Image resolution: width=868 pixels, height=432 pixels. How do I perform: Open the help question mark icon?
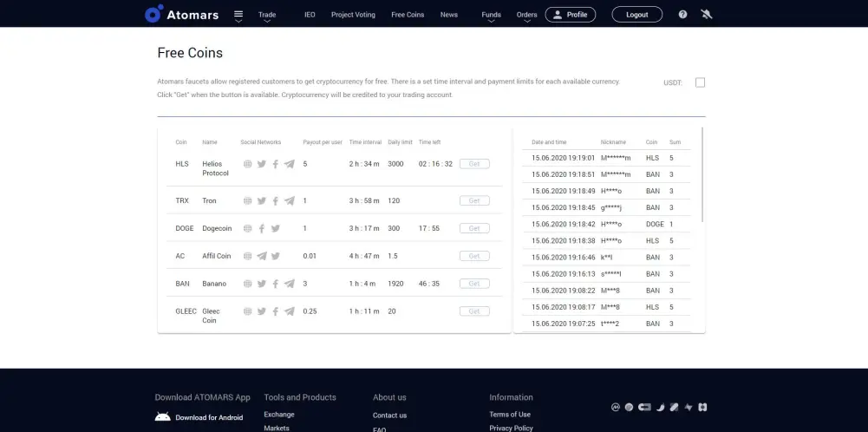point(682,15)
